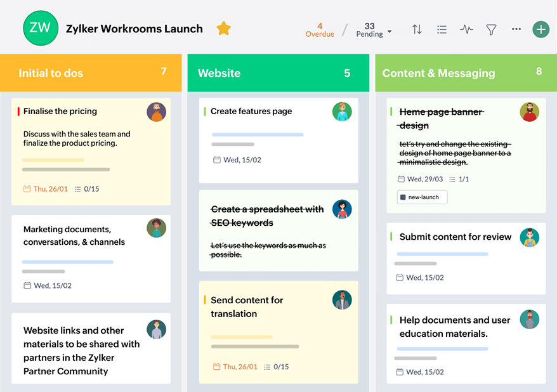Click the task count 7 in Initial to dos

(164, 72)
